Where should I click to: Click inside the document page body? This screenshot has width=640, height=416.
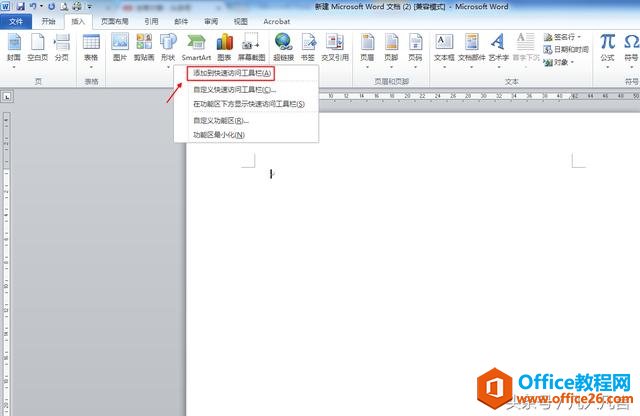click(412, 265)
